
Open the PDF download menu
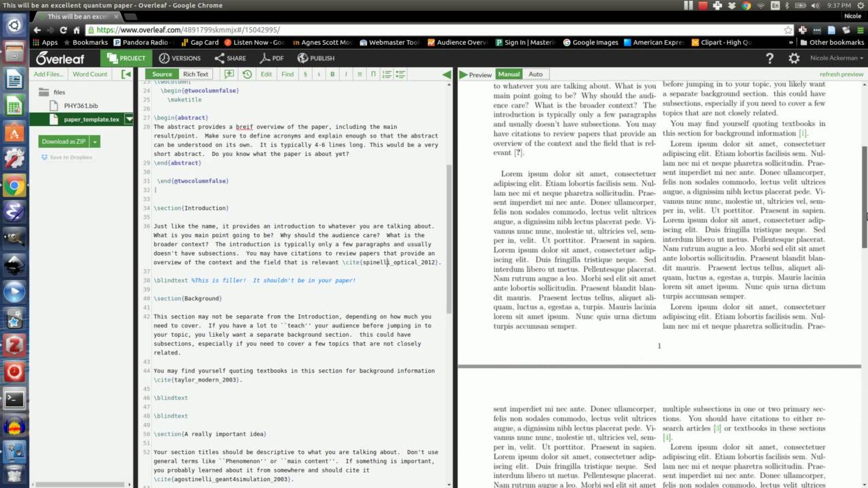coord(272,58)
